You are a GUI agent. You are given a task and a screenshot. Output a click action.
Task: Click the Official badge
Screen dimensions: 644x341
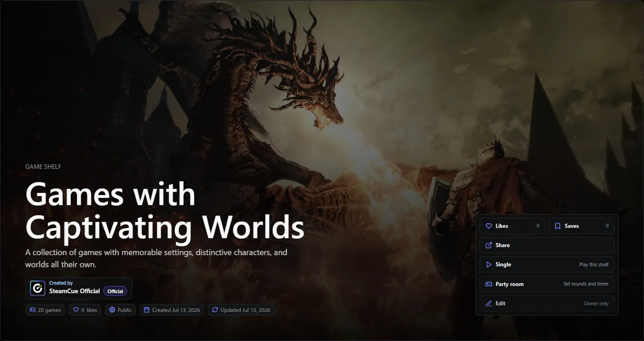(x=115, y=291)
